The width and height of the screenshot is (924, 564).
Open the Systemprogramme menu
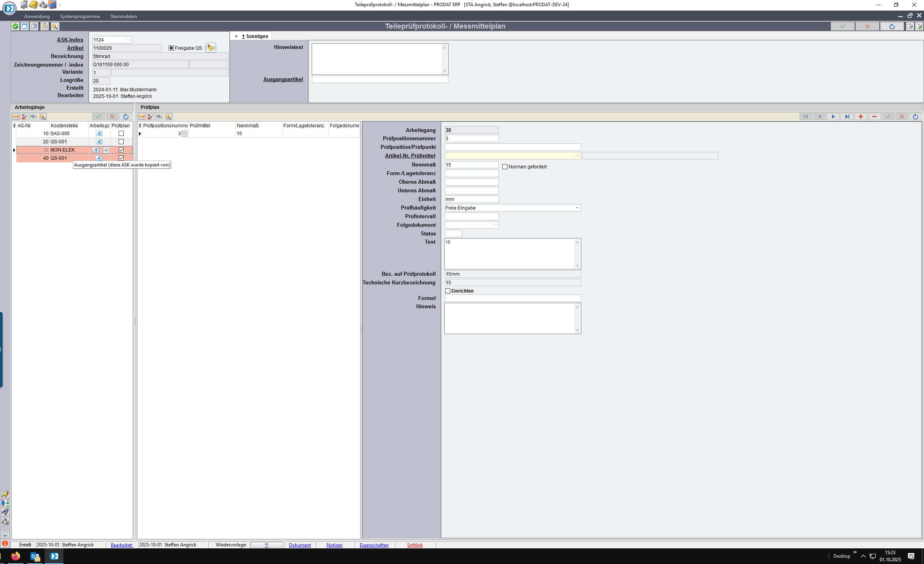pyautogui.click(x=80, y=16)
